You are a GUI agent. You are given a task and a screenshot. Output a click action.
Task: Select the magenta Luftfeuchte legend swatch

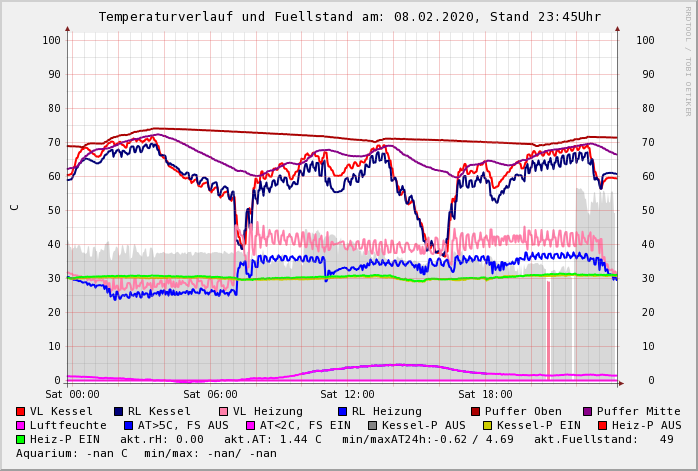click(x=21, y=425)
